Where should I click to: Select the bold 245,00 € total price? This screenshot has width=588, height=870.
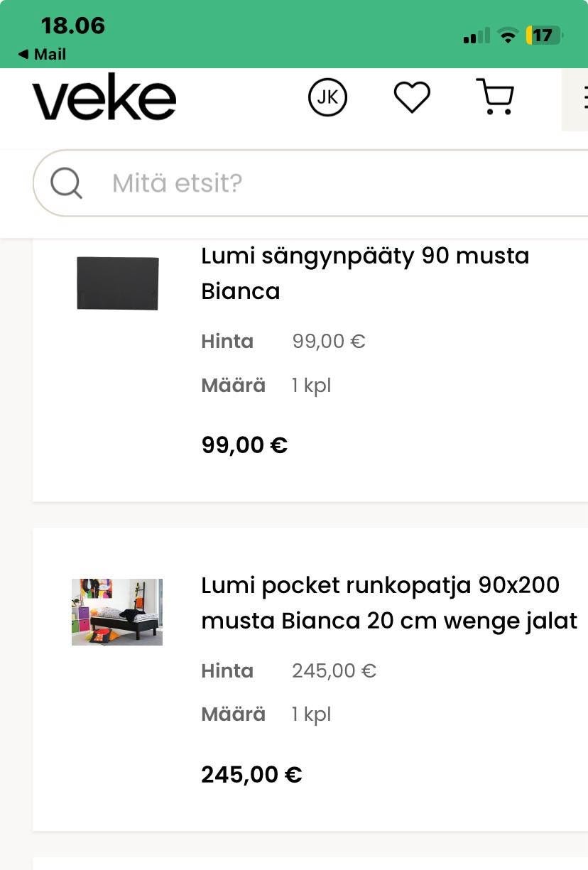tap(251, 774)
